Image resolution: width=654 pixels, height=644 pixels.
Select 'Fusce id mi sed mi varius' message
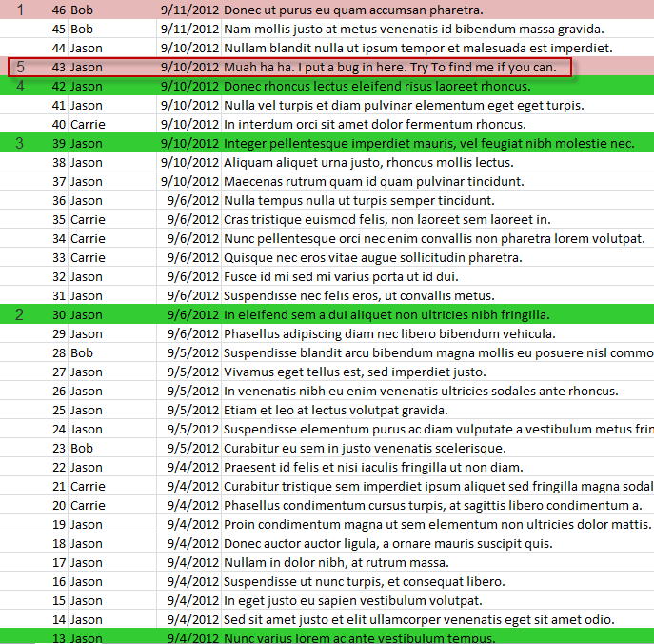pos(341,277)
